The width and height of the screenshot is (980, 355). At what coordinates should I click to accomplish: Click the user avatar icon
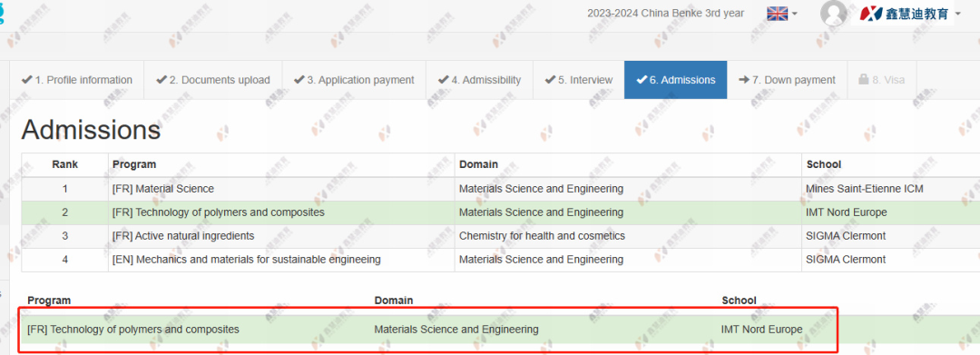[x=833, y=13]
